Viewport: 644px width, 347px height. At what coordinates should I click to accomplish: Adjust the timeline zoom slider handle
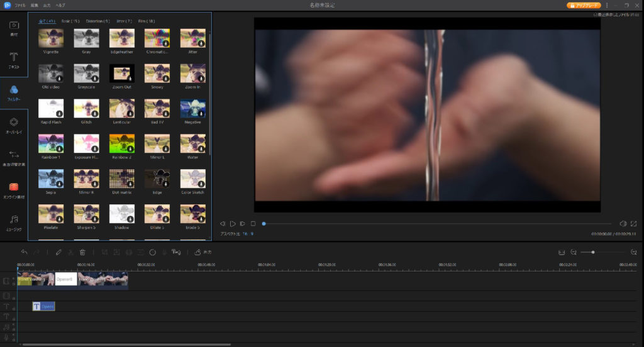pyautogui.click(x=592, y=252)
